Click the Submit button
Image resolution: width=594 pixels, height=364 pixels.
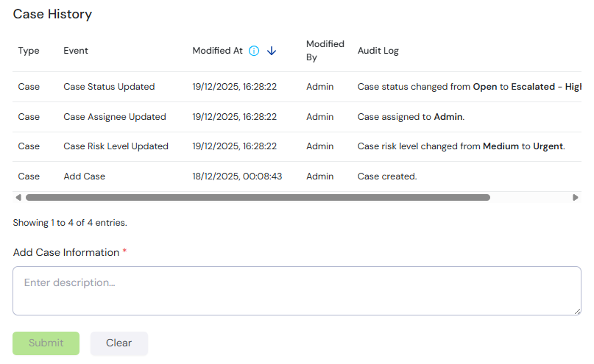coord(46,343)
